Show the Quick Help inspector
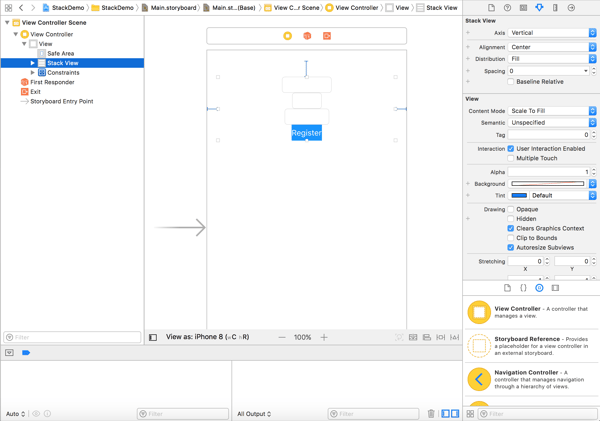This screenshot has width=600, height=421. pyautogui.click(x=507, y=8)
